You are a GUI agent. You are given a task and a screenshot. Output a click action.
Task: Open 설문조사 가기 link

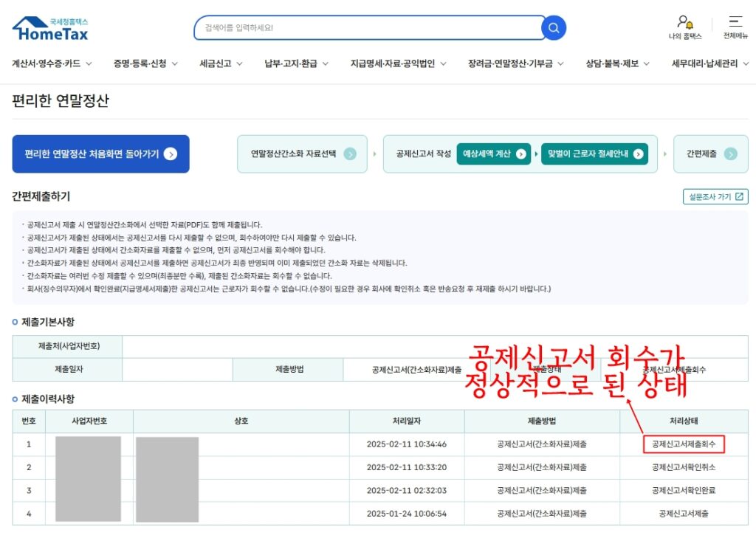pyautogui.click(x=715, y=196)
